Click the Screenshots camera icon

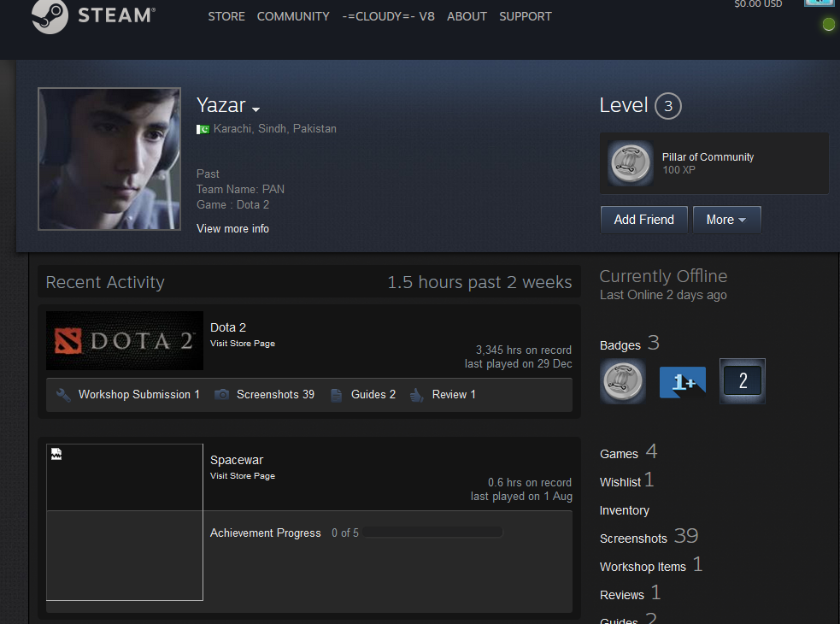pos(222,395)
